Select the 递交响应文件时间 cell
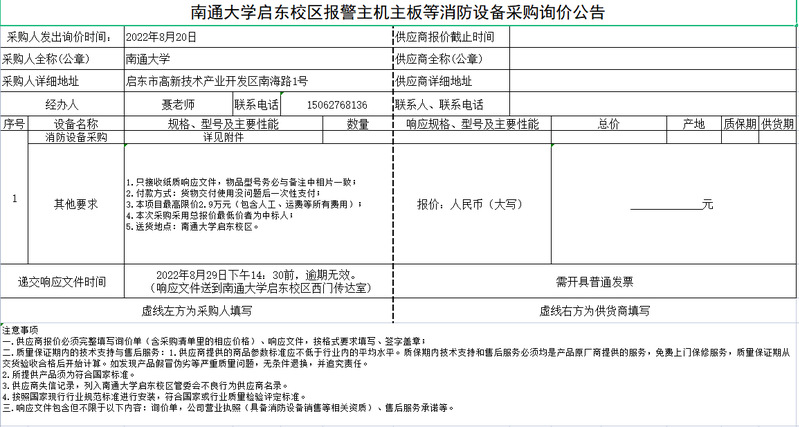The width and height of the screenshot is (799, 427). [62, 281]
